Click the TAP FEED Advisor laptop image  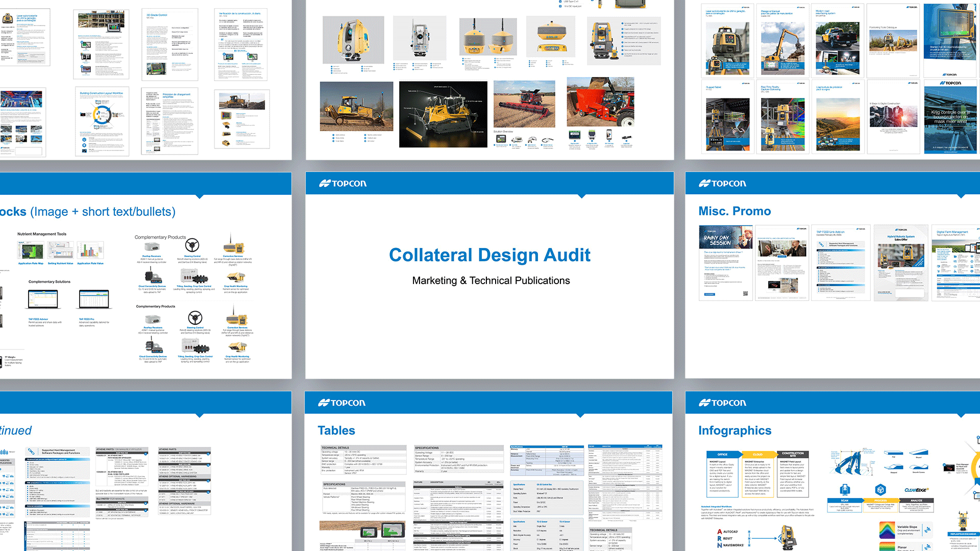43,300
